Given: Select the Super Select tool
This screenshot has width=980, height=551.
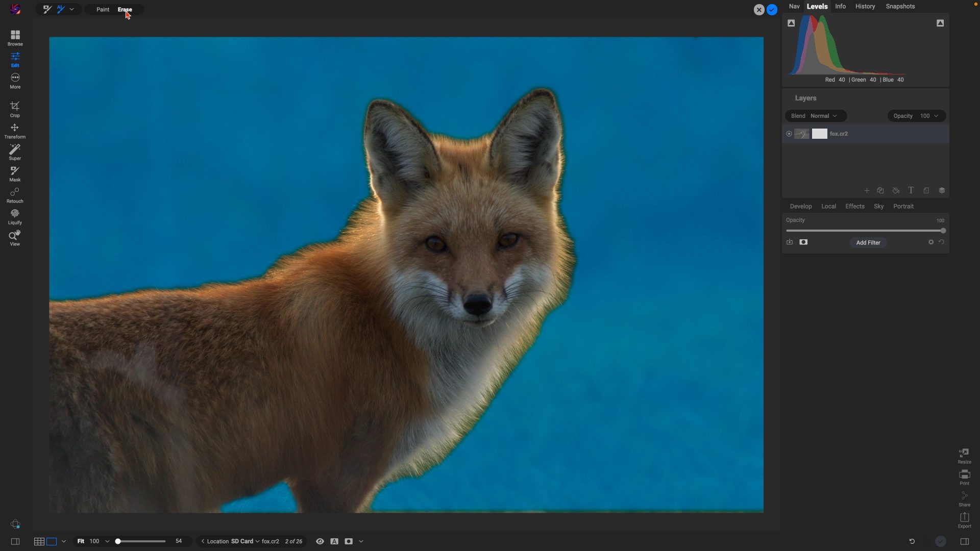Looking at the screenshot, I should tap(15, 152).
